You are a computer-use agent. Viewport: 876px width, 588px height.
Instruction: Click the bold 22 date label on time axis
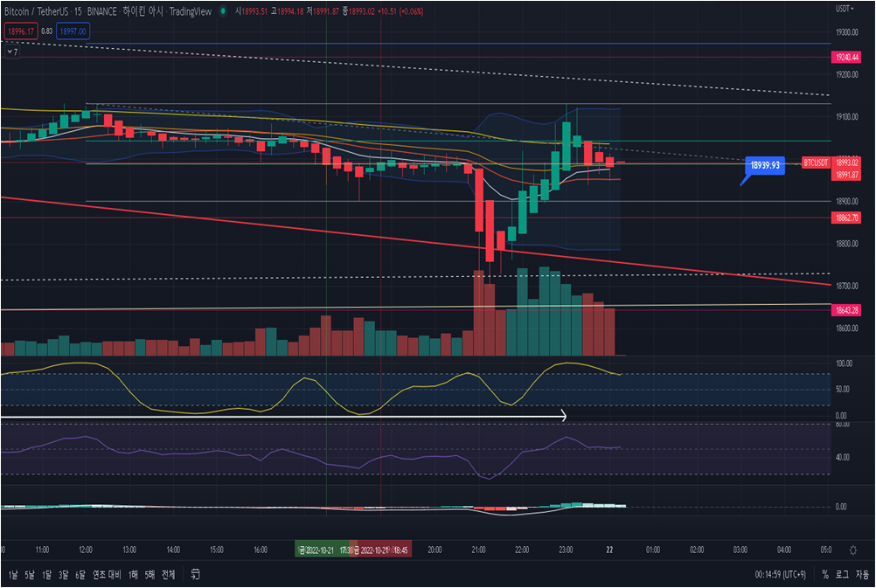tap(609, 550)
